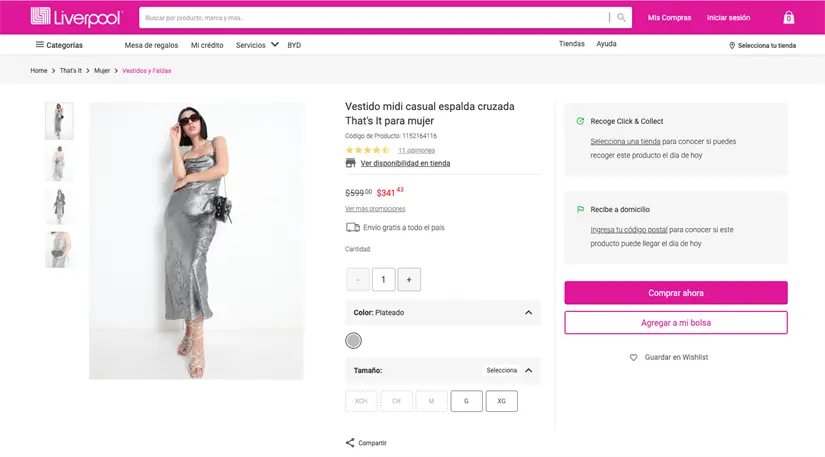Click the Comprar ahora button
This screenshot has width=825, height=457.
(x=675, y=293)
